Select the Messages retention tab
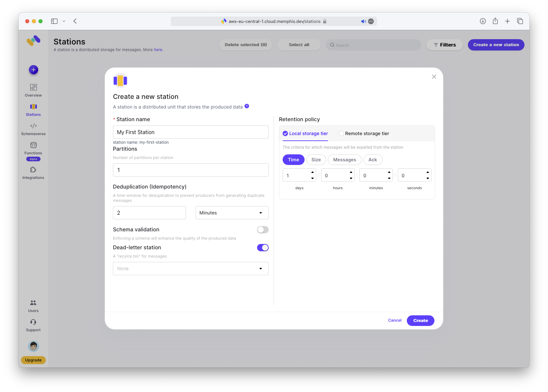 point(344,160)
